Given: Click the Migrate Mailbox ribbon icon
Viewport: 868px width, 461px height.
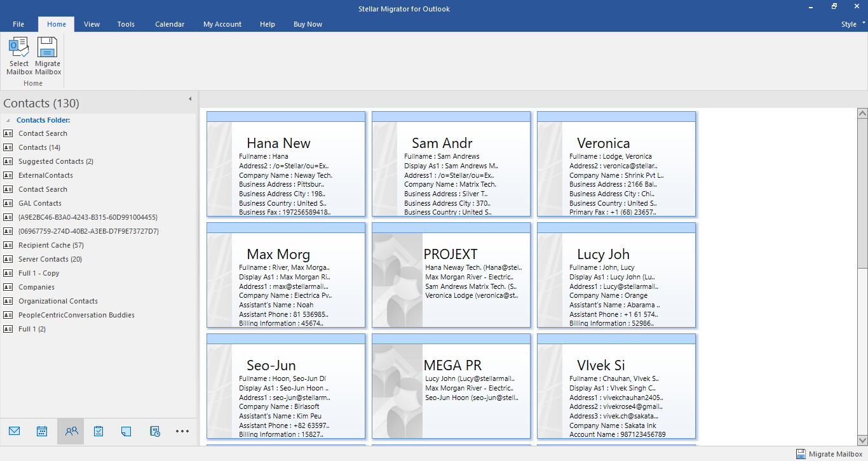Looking at the screenshot, I should [x=48, y=56].
